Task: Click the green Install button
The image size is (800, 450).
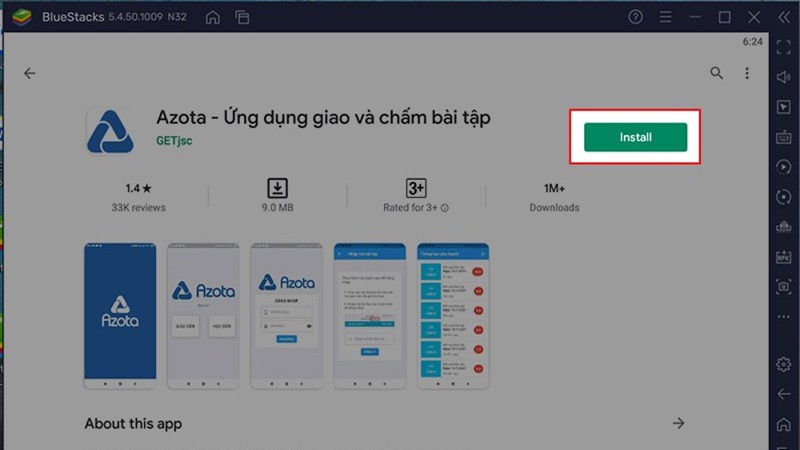Action: pos(635,137)
